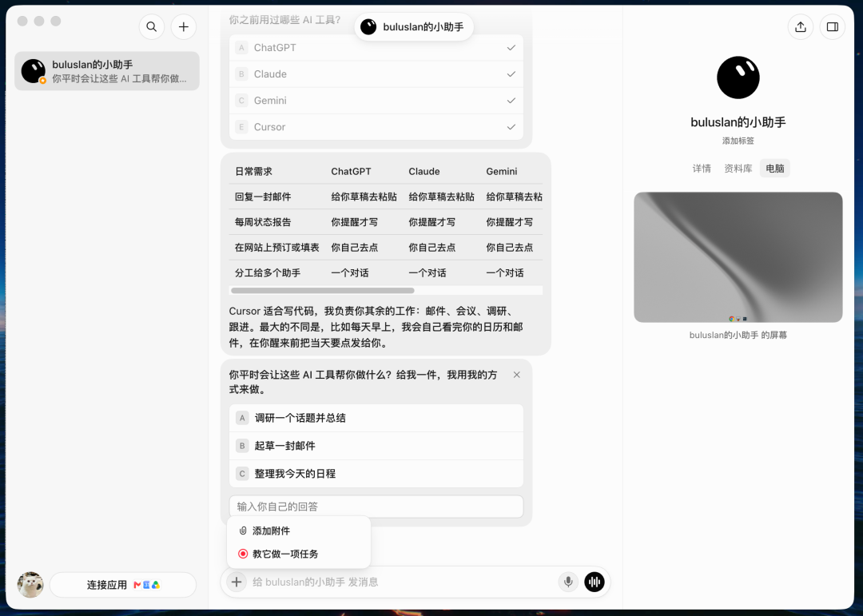Viewport: 863px width, 616px height.
Task: Click the 连接应用 button
Action: (123, 585)
